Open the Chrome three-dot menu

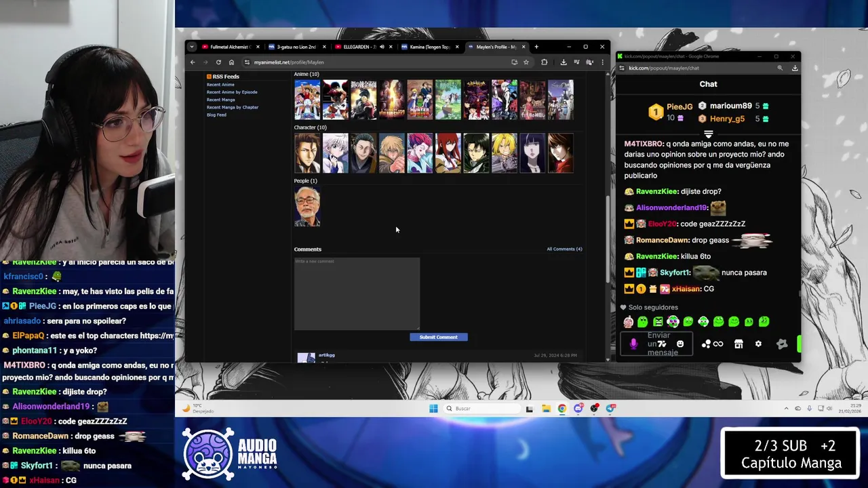(602, 62)
